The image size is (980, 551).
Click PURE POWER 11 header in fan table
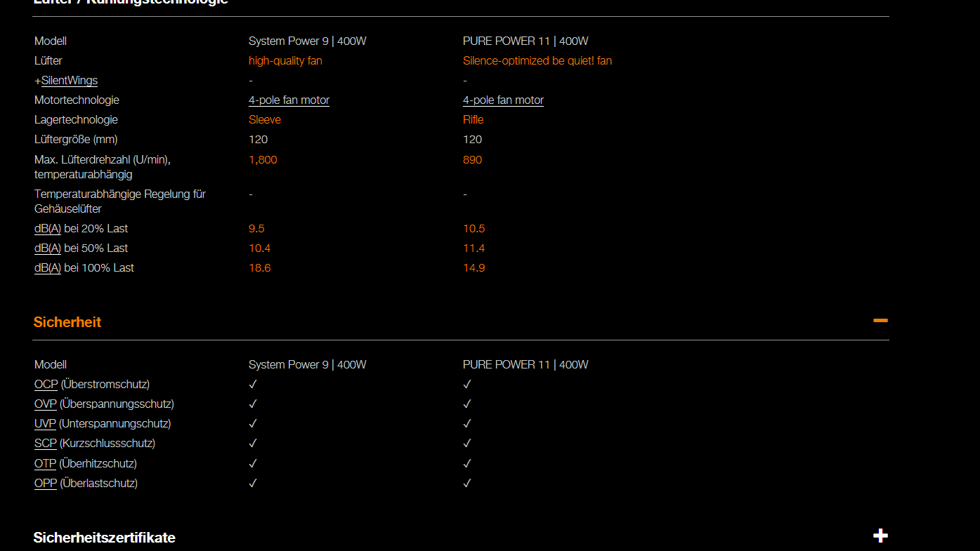coord(525,41)
